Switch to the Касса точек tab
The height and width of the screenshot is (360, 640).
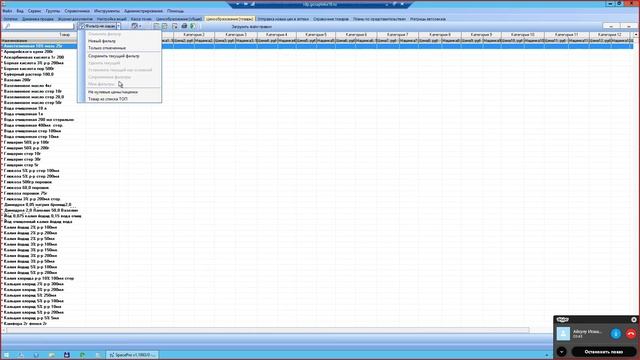click(x=141, y=19)
